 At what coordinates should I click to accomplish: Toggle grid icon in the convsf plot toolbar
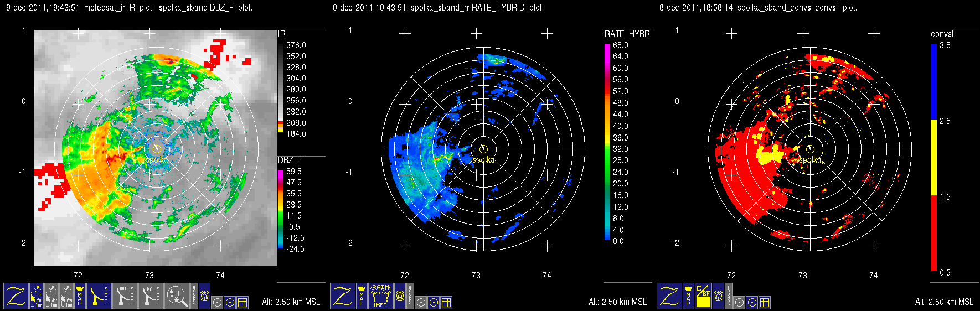pos(765,303)
